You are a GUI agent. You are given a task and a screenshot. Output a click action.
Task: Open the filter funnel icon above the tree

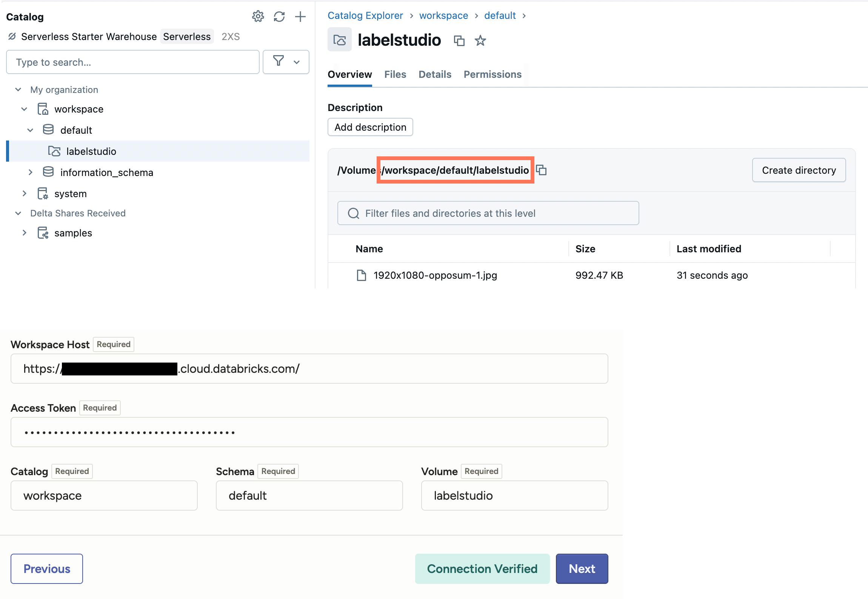[278, 62]
